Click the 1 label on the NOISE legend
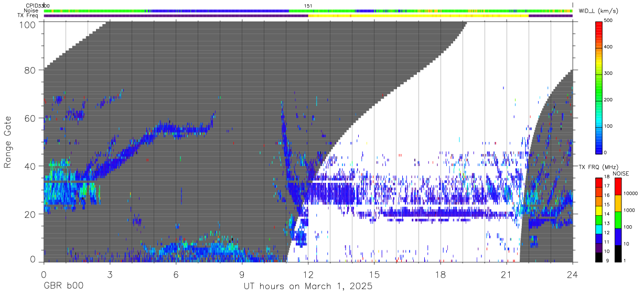644x297 pixels. 625,261
